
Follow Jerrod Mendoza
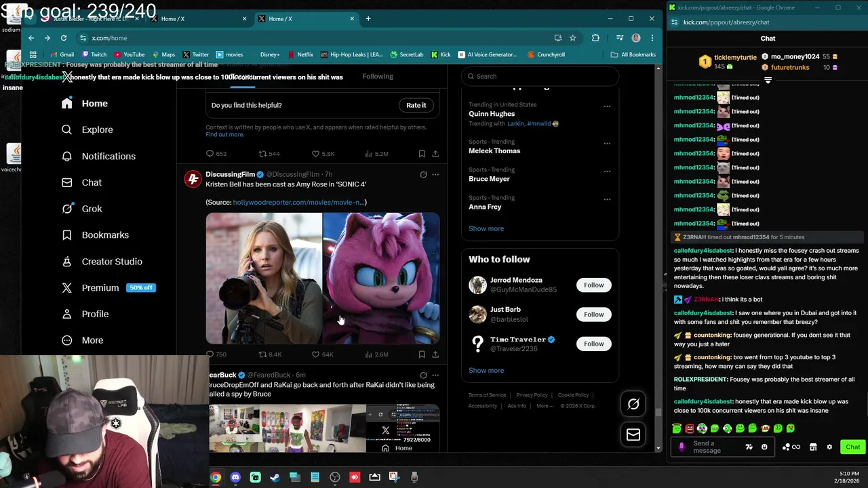coord(593,285)
